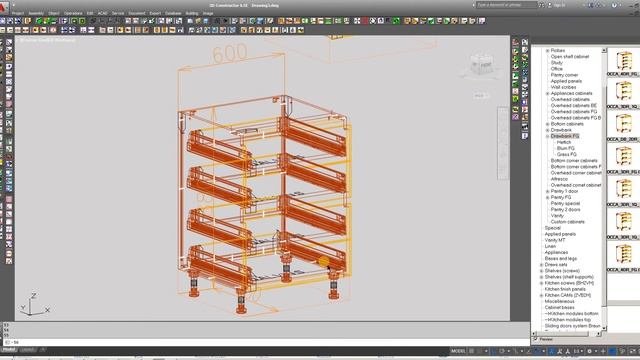Open the Export menu
This screenshot has height=360, width=640.
pos(155,13)
